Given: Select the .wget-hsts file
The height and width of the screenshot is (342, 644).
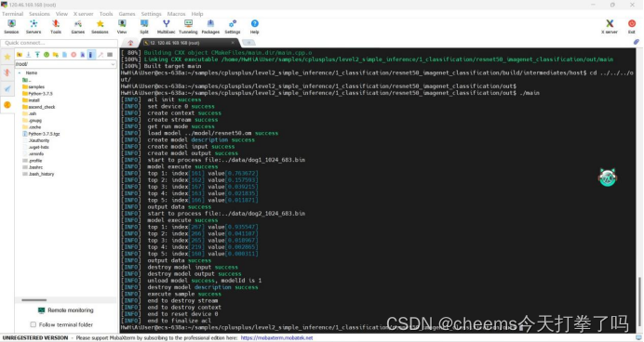Looking at the screenshot, I should pos(35,147).
